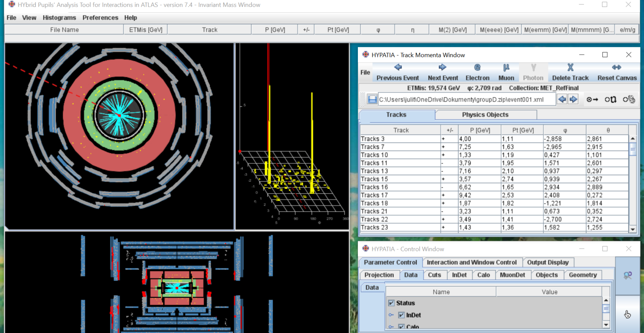Screen dimensions: 644x333
Task: Switch to the Physics Objects tab
Action: click(485, 114)
